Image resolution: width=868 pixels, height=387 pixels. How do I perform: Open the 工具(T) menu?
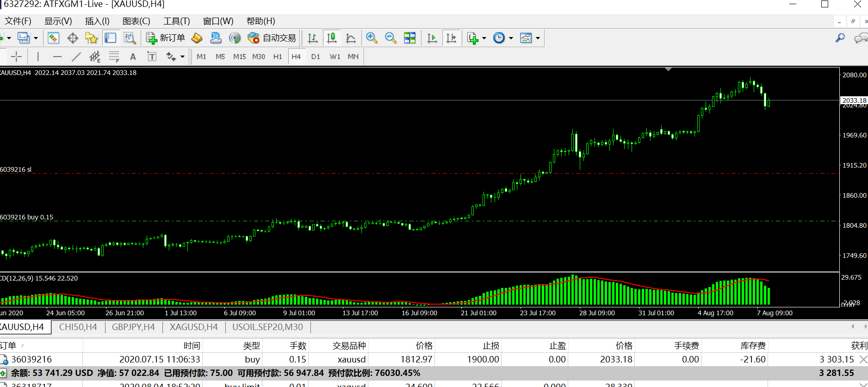pyautogui.click(x=177, y=21)
